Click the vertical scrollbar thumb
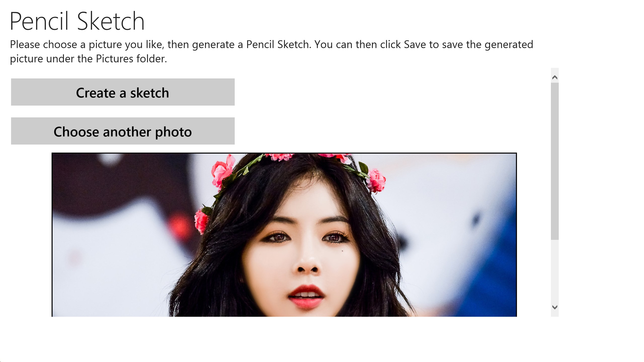The image size is (644, 362). coord(555,161)
